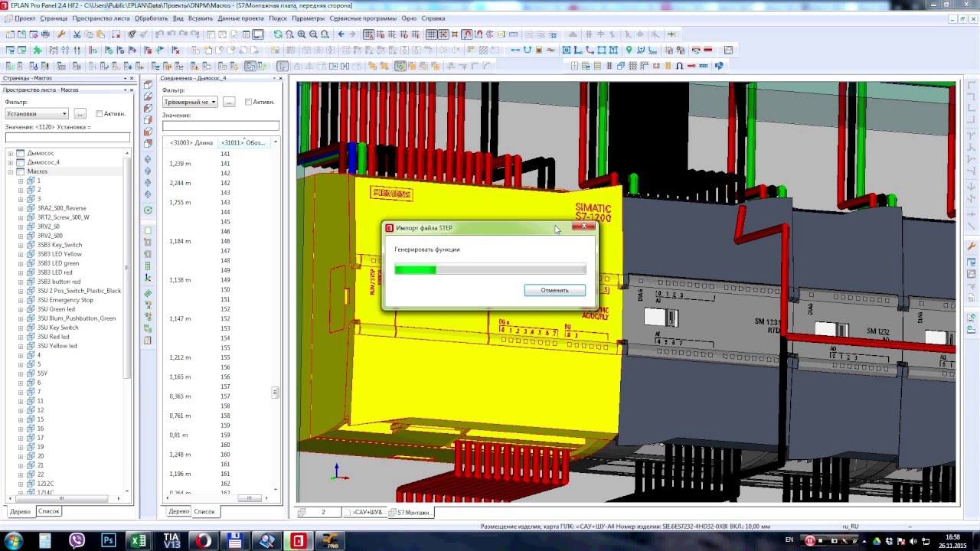Image resolution: width=980 pixels, height=551 pixels.
Task: Expand the 3RA2_S00_Reverse tree node
Action: tap(21, 208)
